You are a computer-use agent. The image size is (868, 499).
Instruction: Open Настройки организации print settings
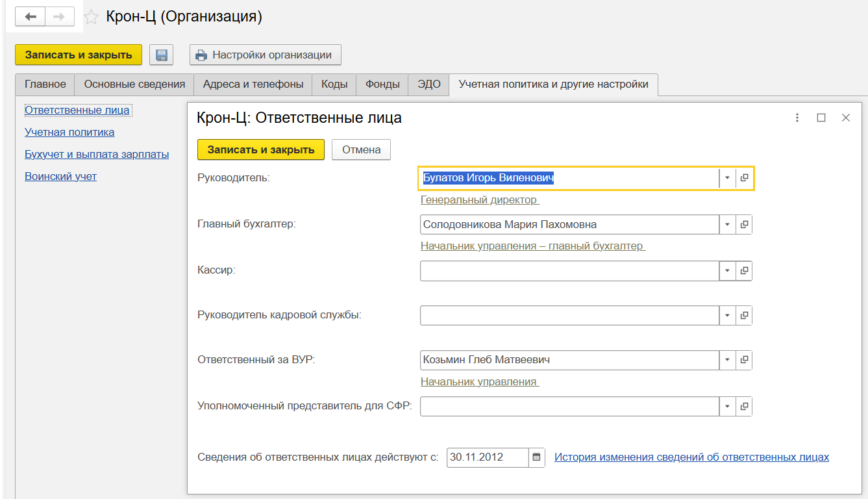click(265, 55)
